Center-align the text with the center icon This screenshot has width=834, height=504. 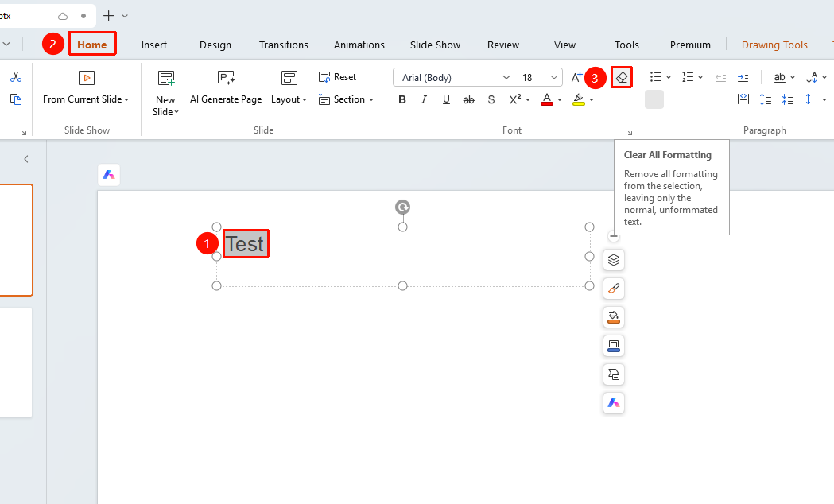pos(676,99)
